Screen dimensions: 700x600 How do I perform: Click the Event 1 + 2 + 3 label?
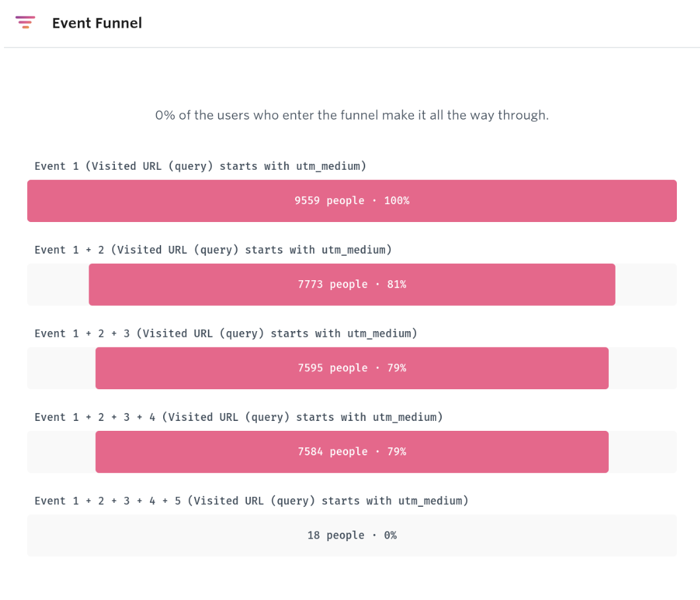(x=226, y=333)
